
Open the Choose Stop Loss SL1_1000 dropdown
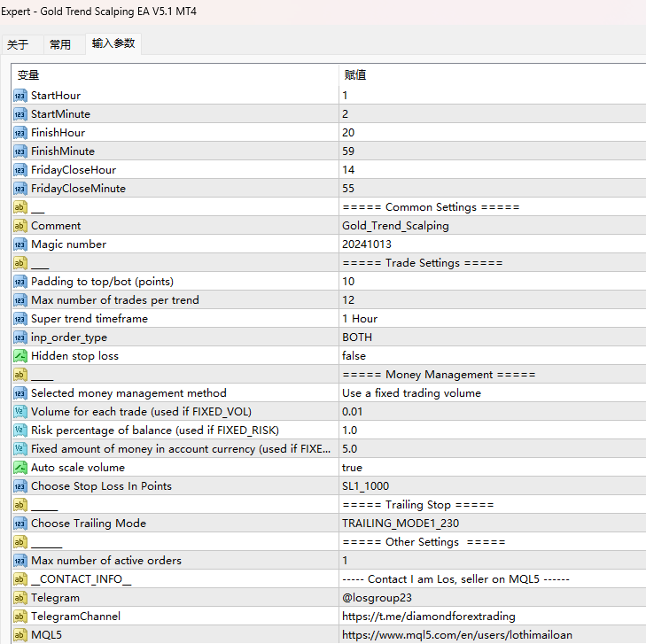(493, 486)
